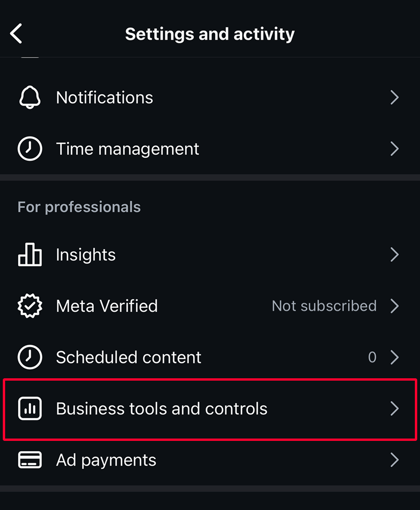420x510 pixels.
Task: Tap the Notifications bell icon
Action: [x=29, y=97]
